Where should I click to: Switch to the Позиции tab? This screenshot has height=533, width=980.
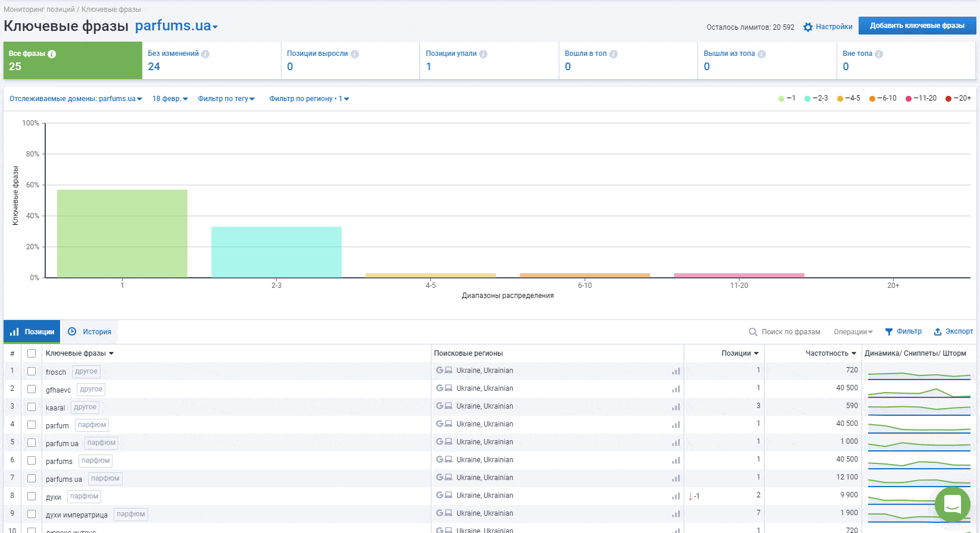click(x=32, y=332)
